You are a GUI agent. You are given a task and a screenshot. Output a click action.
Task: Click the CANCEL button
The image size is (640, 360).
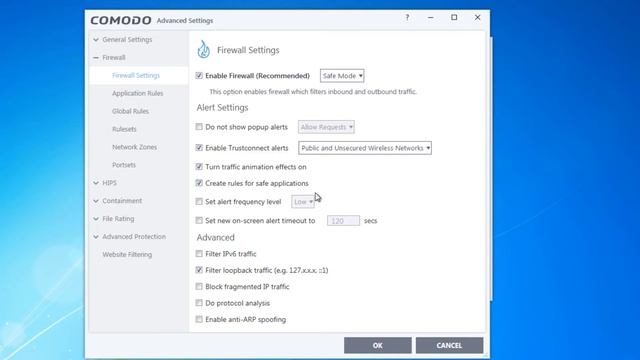pos(449,345)
